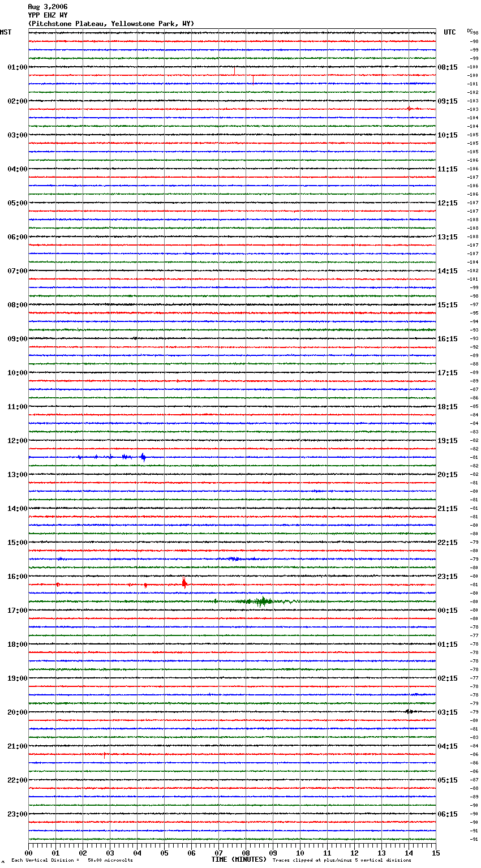The image size is (481, 868).
Task: Click the 09:15 UTC time label
Action: pos(448,101)
